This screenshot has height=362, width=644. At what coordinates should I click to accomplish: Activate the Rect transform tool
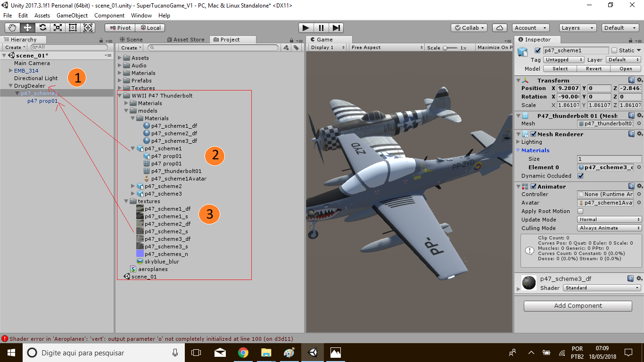[73, 27]
